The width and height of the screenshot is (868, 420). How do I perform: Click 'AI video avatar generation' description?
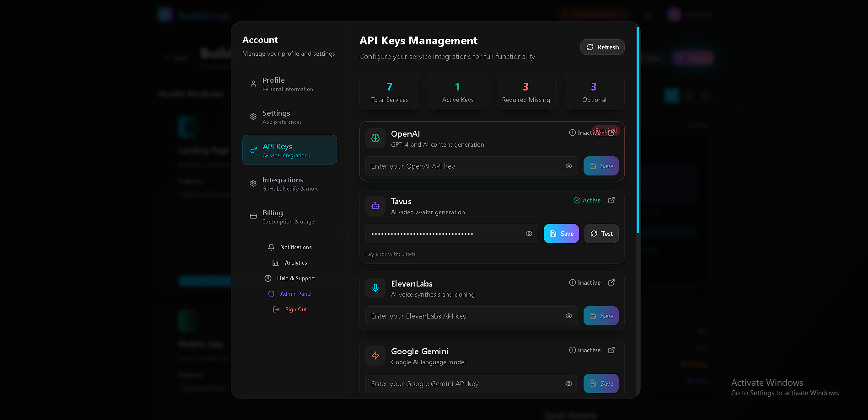[428, 212]
